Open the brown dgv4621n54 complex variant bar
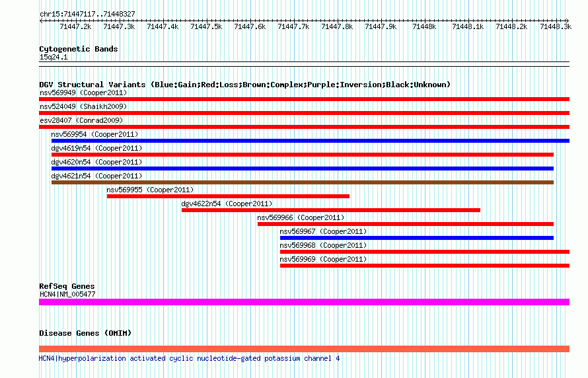This screenshot has width=588, height=378. 303,182
